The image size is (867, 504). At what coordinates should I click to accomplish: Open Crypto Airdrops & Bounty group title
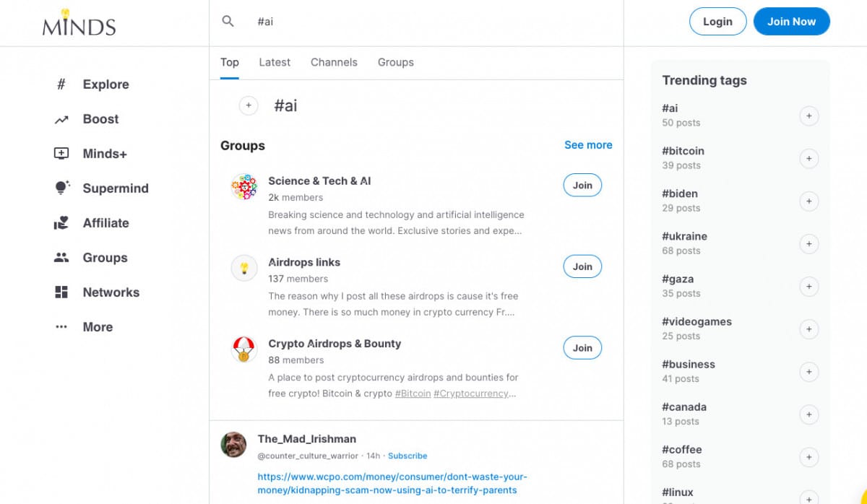point(335,344)
